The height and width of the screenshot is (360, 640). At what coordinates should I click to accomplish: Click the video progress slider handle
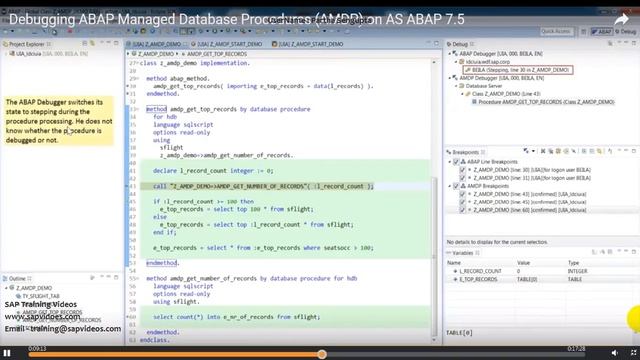pos(322,355)
